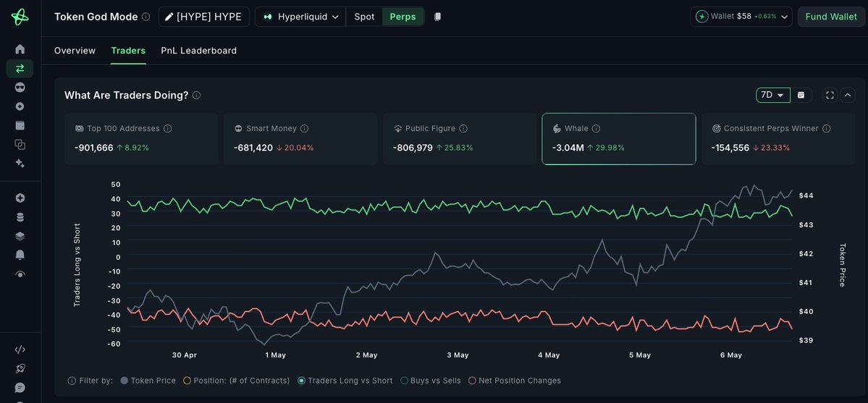Click info icon next to Consistent Perps Winner

coord(827,129)
